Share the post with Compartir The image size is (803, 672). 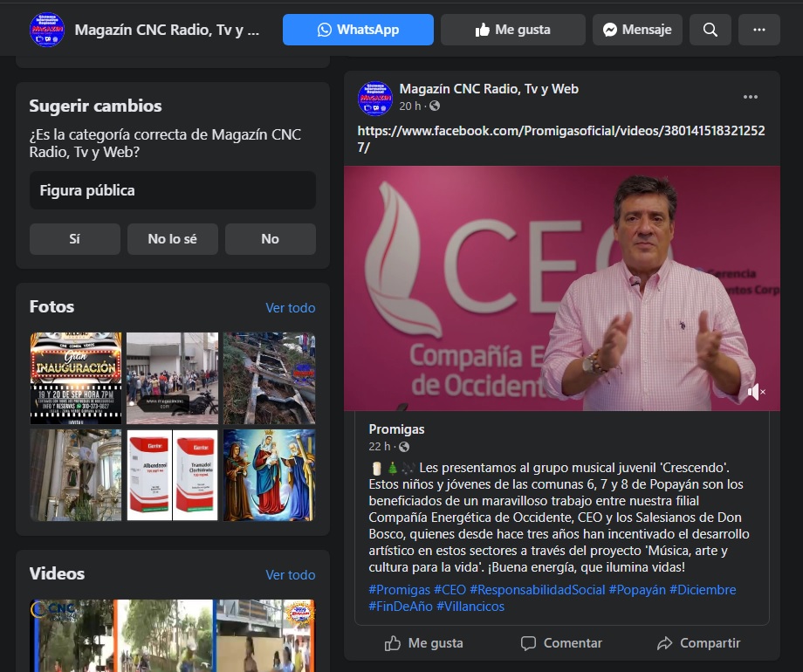(x=699, y=643)
